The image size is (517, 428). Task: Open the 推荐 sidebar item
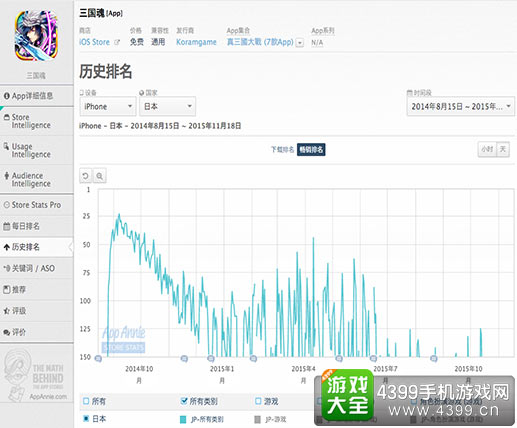(36, 290)
